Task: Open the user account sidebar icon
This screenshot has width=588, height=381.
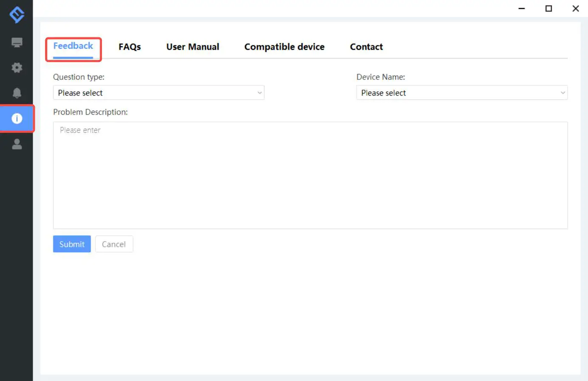Action: pos(17,144)
